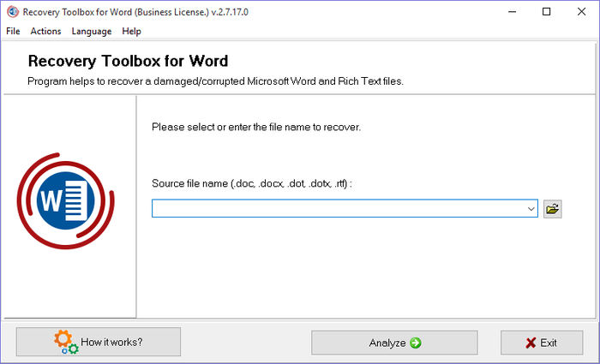Expand the source file name dropdown arrow
The height and width of the screenshot is (364, 600).
(531, 209)
